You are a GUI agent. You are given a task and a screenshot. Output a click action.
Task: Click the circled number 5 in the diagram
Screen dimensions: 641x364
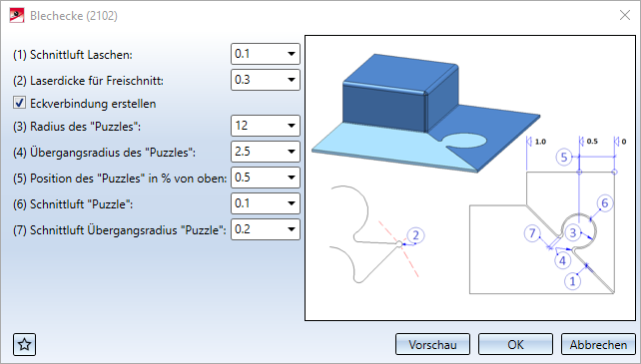[564, 157]
